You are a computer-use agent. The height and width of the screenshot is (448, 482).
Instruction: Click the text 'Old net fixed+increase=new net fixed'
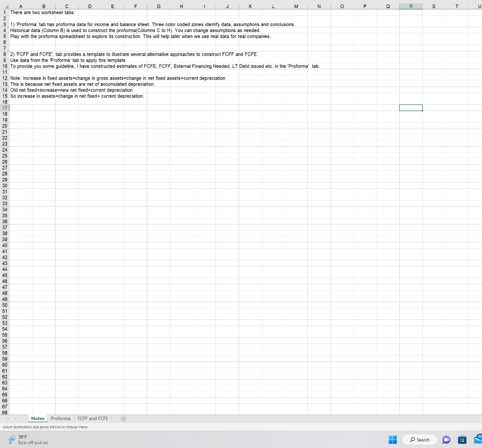[x=72, y=90]
